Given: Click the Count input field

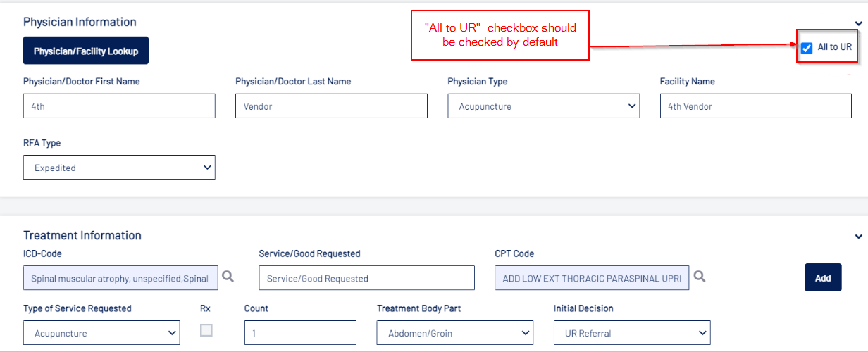Looking at the screenshot, I should [x=300, y=333].
